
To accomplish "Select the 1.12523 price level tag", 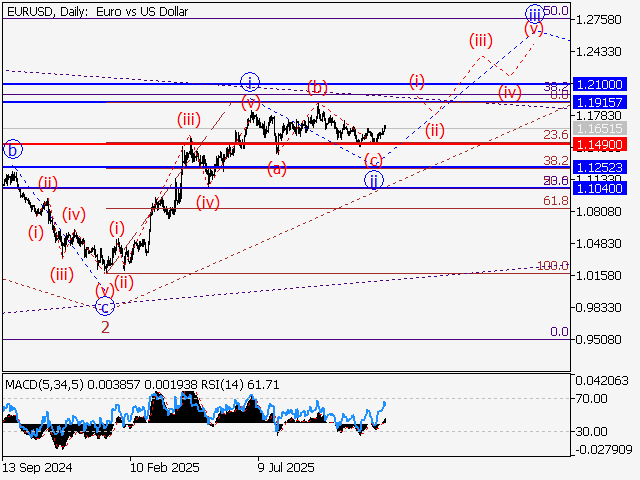I will coord(600,166).
